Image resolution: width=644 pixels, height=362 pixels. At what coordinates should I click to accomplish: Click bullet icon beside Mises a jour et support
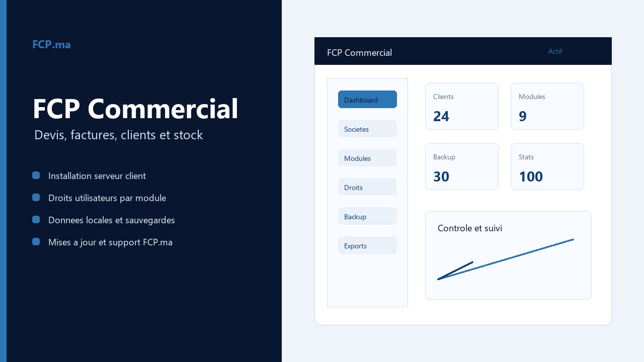pos(36,242)
